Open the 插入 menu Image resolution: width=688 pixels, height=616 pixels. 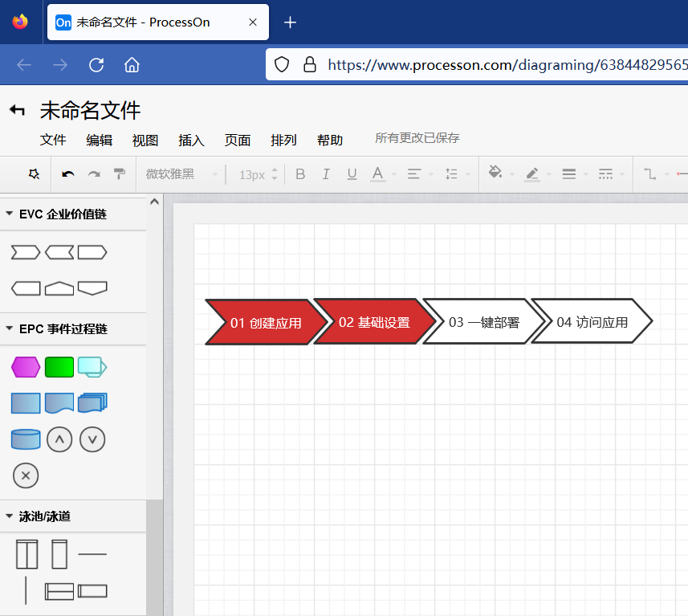pos(191,139)
